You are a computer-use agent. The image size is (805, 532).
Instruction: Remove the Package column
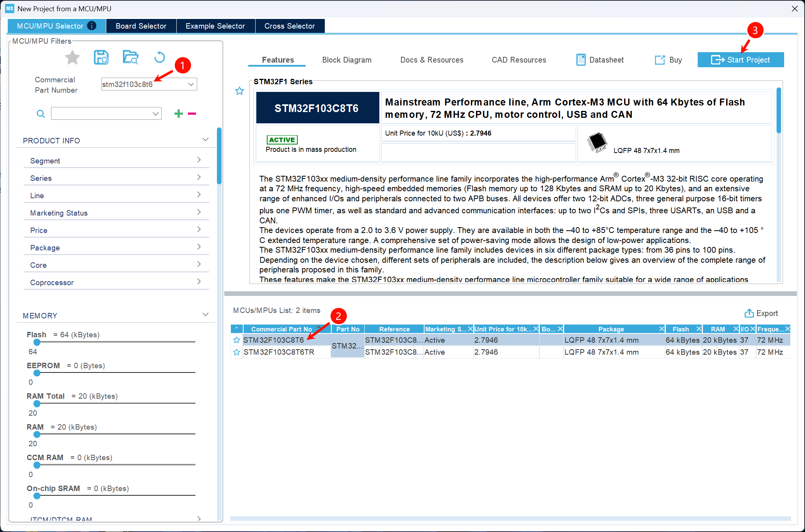662,329
